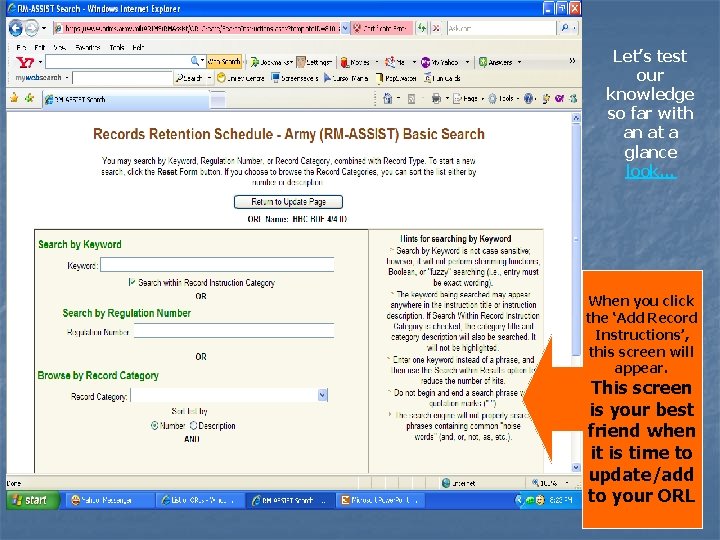Click the Yahoo toolbar search text box
The width and height of the screenshot is (720, 540).
point(120,62)
